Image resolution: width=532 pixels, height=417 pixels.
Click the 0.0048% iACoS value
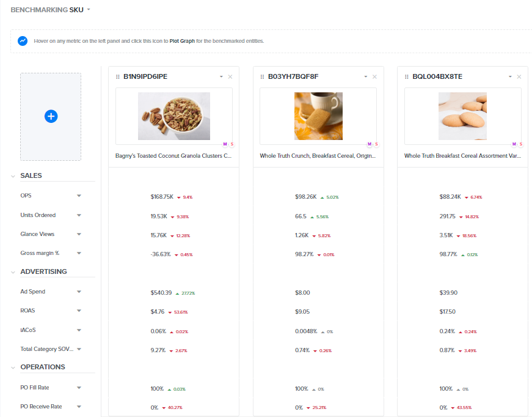pyautogui.click(x=306, y=331)
